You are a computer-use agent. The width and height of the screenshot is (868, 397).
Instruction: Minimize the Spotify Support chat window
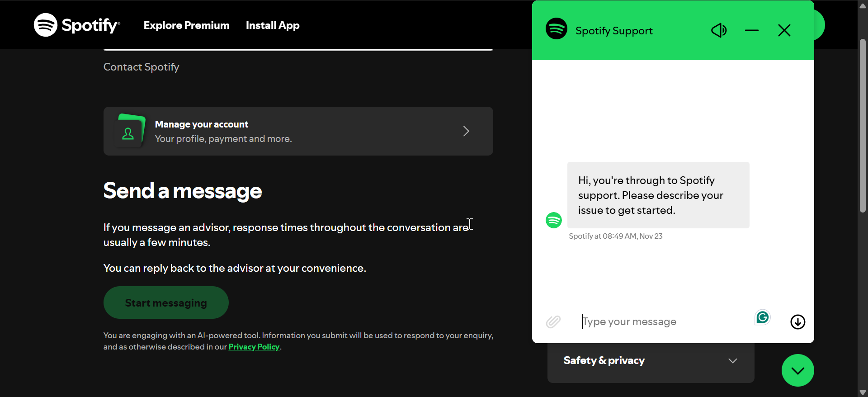coord(751,30)
